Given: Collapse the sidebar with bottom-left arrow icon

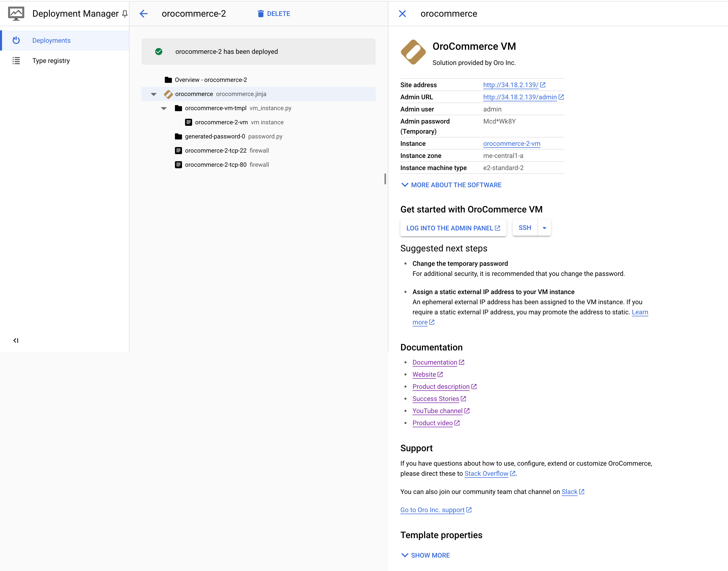Looking at the screenshot, I should 16,340.
